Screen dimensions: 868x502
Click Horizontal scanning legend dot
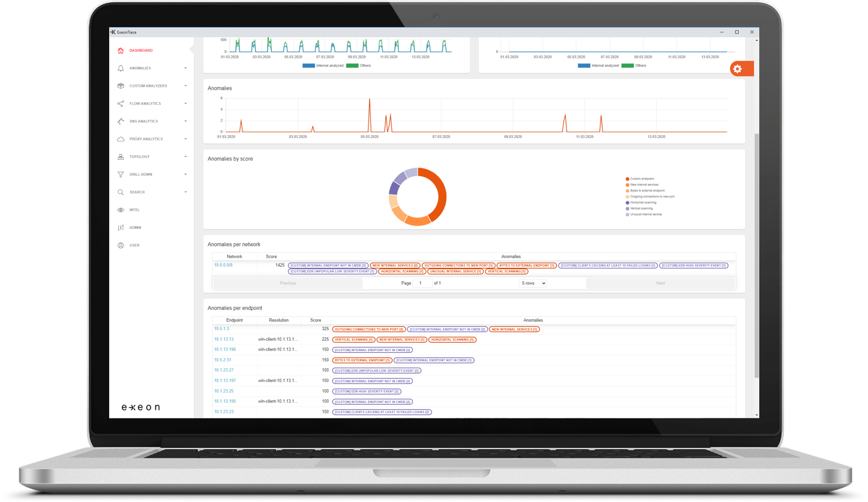(627, 203)
